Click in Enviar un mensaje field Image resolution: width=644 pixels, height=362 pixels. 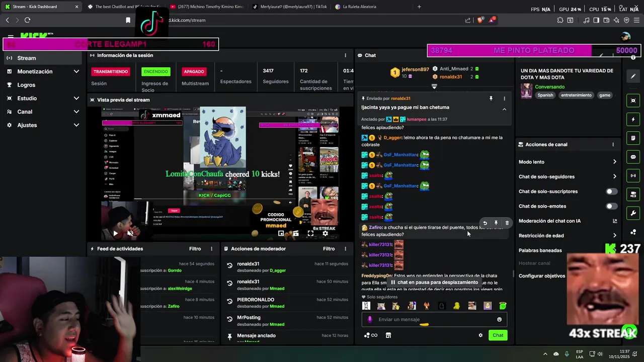pyautogui.click(x=434, y=319)
